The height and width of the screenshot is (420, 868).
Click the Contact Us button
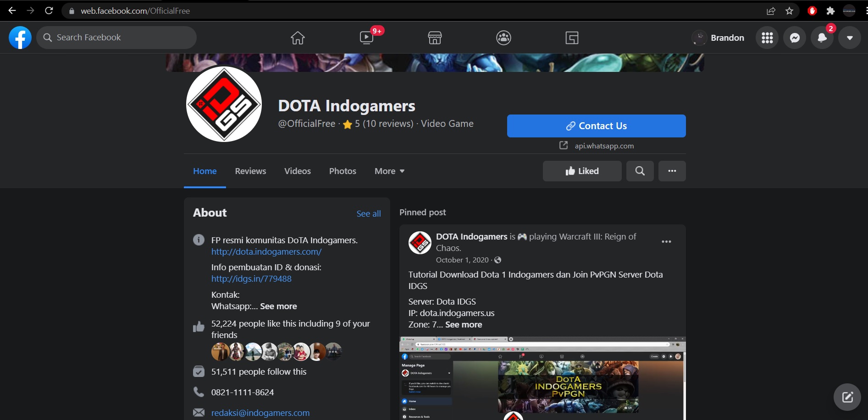pyautogui.click(x=596, y=126)
